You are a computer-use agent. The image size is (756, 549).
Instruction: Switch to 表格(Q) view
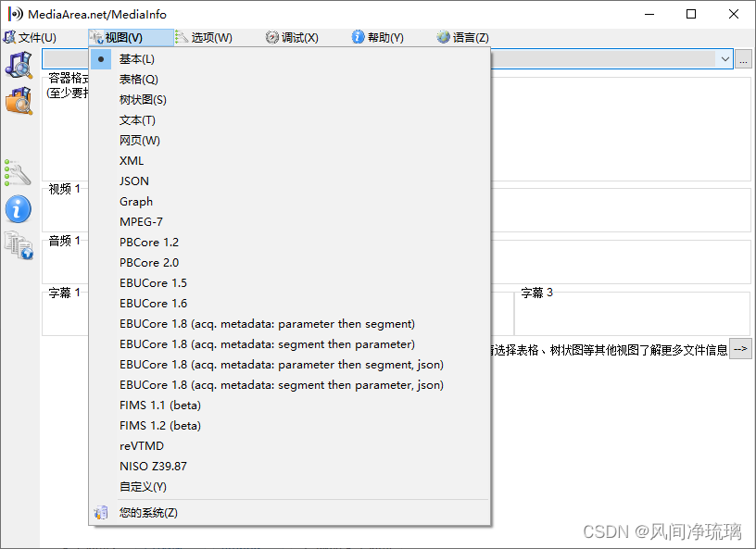pos(289,80)
